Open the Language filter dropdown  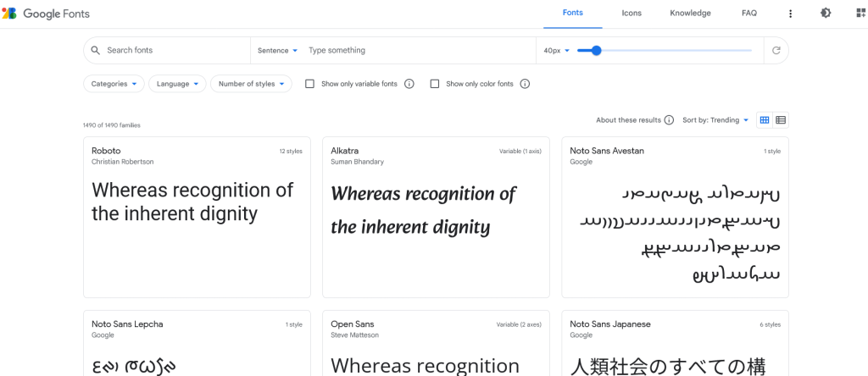tap(177, 84)
